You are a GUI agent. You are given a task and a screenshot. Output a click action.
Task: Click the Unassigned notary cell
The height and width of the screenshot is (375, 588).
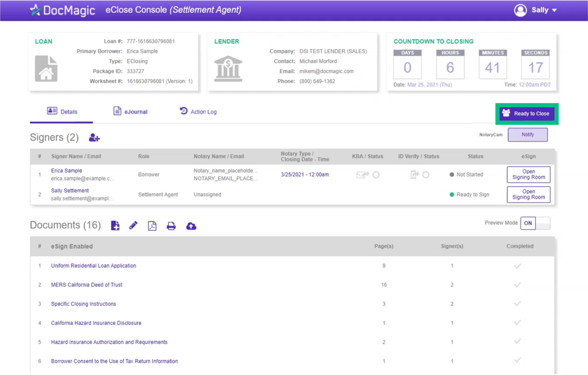coord(208,194)
